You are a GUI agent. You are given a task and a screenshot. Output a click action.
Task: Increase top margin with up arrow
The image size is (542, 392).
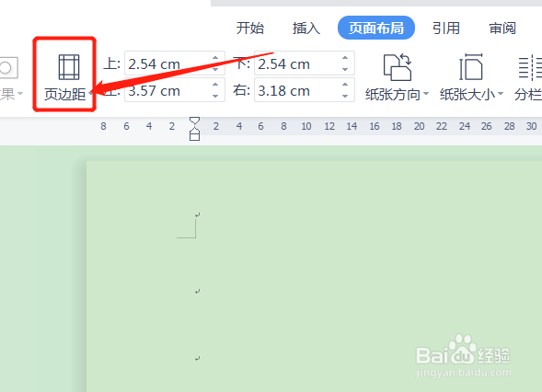(215, 58)
